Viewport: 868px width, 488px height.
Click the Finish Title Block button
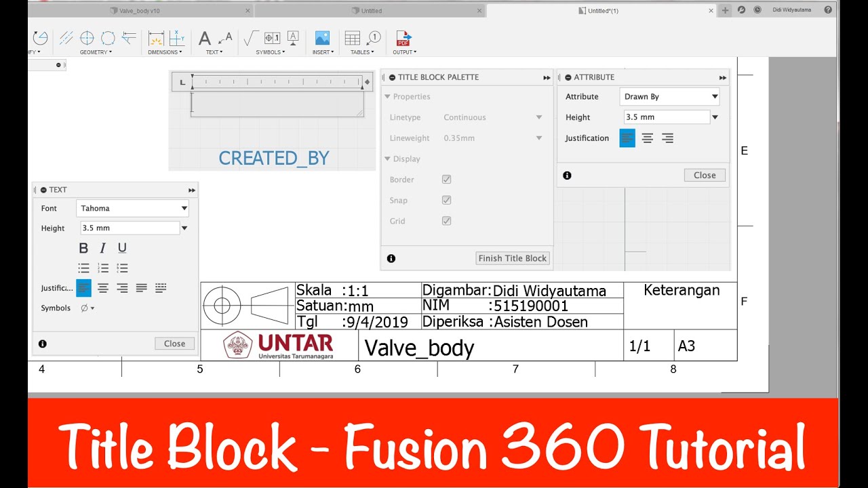click(513, 258)
